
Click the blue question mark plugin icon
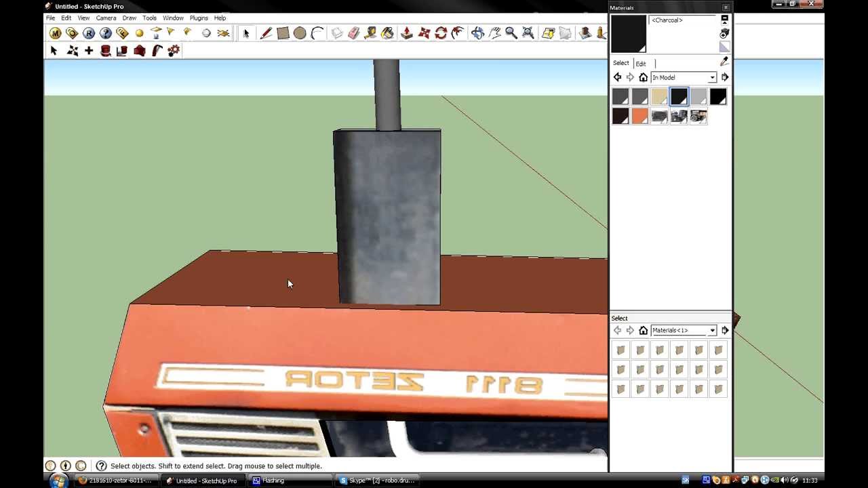click(x=106, y=33)
